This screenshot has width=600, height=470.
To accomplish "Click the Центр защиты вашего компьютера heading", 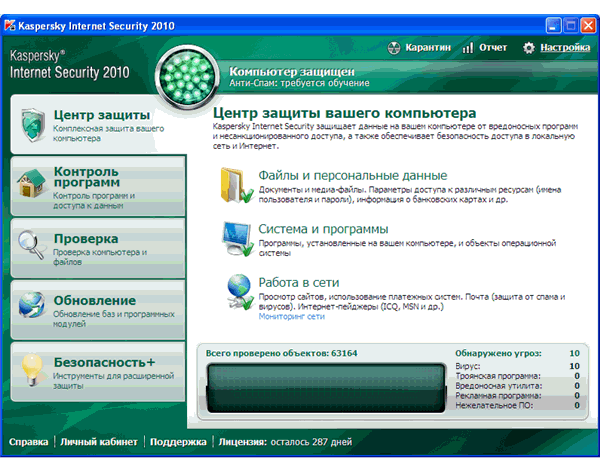I will pos(344,113).
